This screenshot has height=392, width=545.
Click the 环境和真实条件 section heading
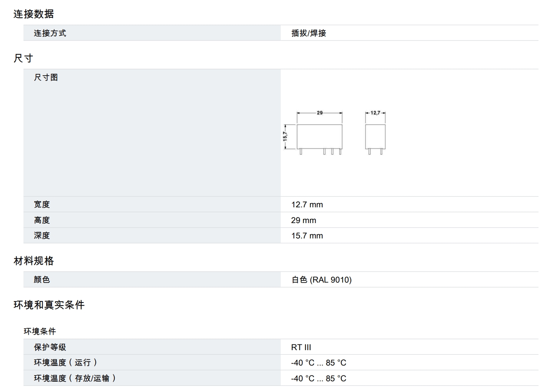coord(49,305)
